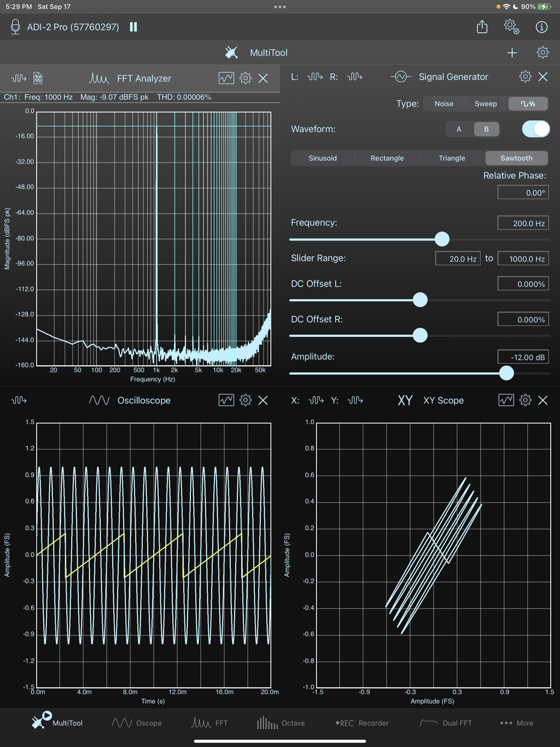
Task: Switch to the Octave tab
Action: click(281, 723)
